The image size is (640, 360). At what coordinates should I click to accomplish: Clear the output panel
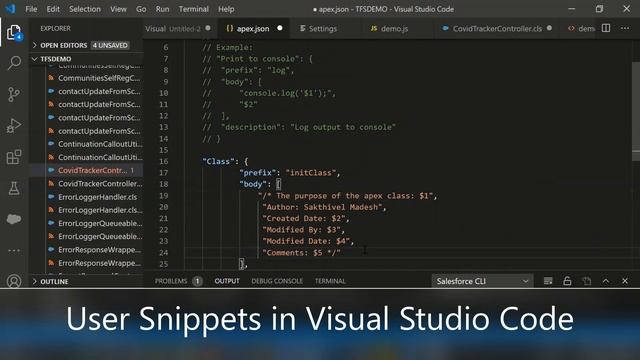point(548,281)
